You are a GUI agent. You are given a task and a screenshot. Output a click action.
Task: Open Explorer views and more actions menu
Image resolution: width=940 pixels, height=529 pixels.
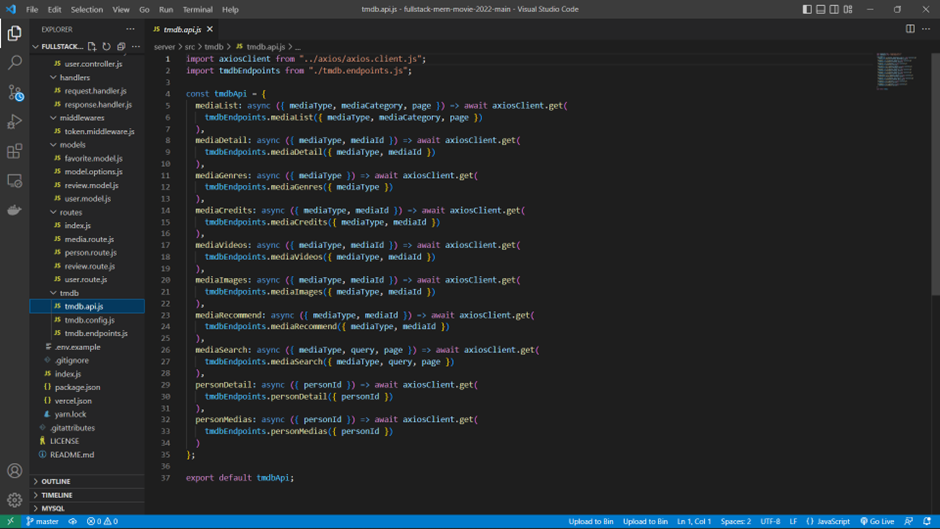pos(130,29)
